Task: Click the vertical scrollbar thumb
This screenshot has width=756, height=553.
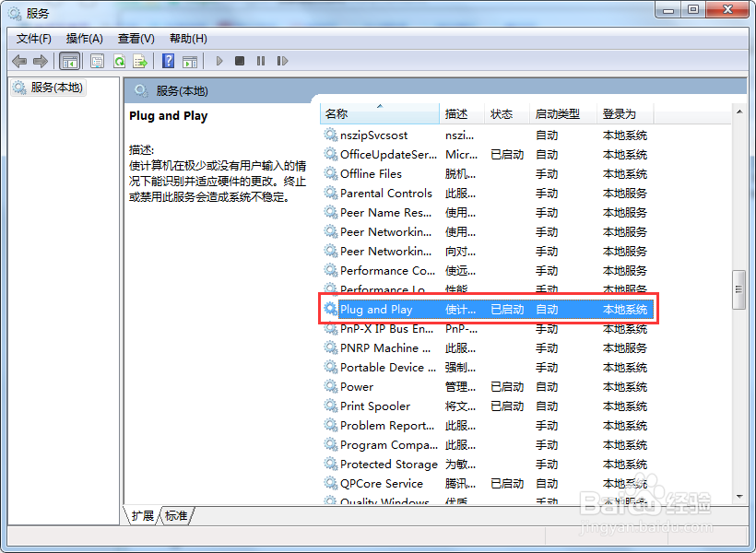Action: click(738, 289)
